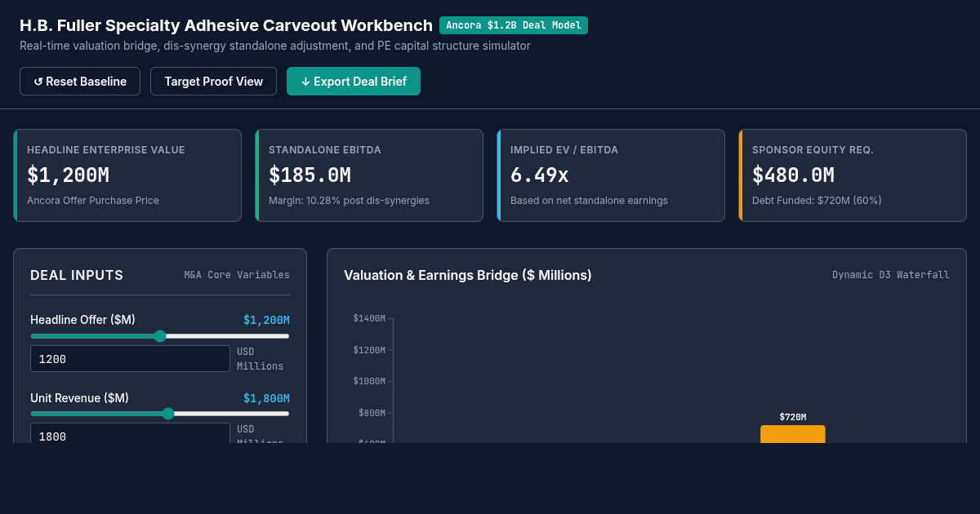Viewport: 980px width, 514px height.
Task: Click the $1,200M headline value
Action: click(x=68, y=175)
